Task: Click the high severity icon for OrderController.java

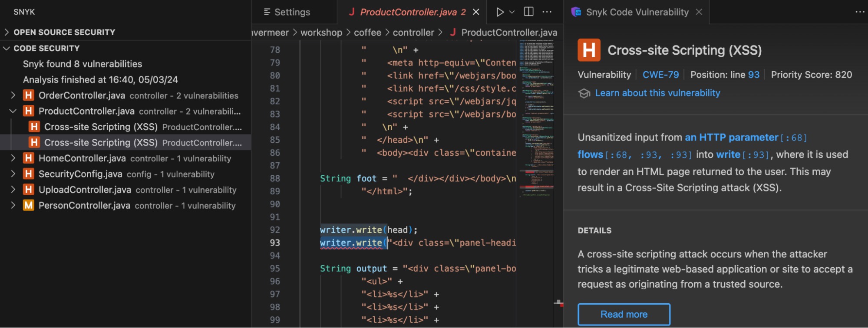Action: [x=29, y=95]
